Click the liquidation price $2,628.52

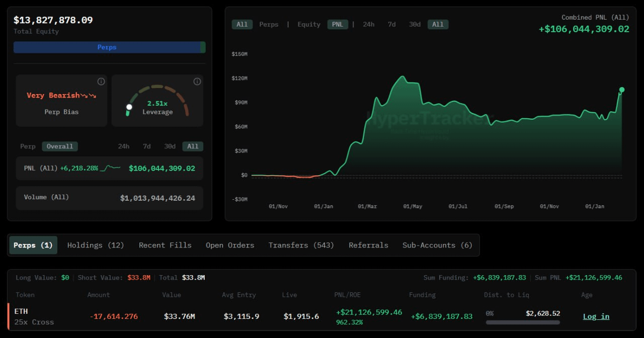pos(543,313)
